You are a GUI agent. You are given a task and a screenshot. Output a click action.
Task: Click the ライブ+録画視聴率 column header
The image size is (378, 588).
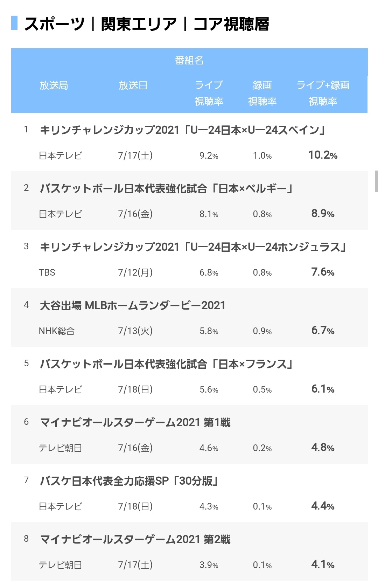(x=323, y=93)
